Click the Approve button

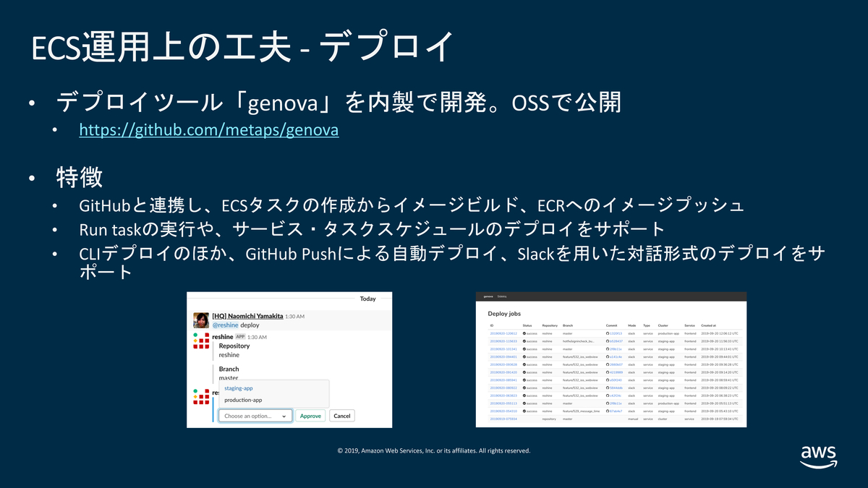310,416
